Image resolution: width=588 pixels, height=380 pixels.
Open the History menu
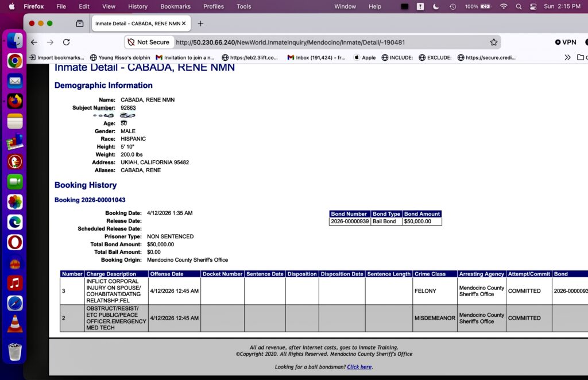[138, 6]
